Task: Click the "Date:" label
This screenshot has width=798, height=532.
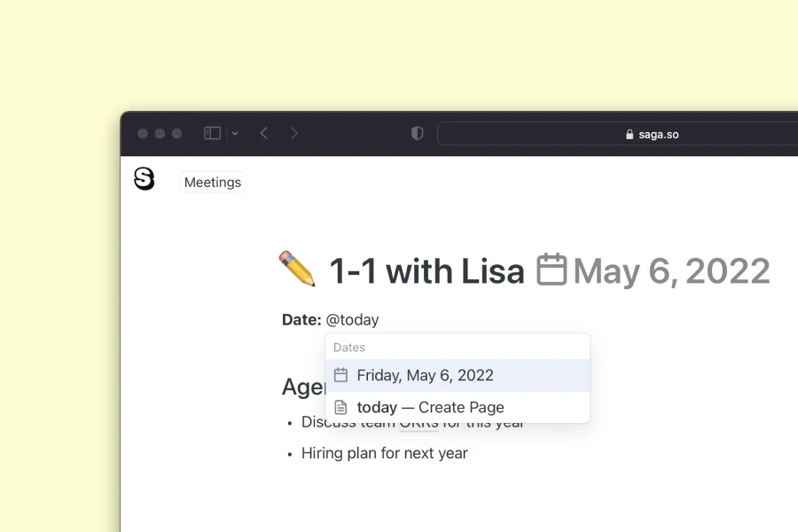Action: (x=301, y=320)
